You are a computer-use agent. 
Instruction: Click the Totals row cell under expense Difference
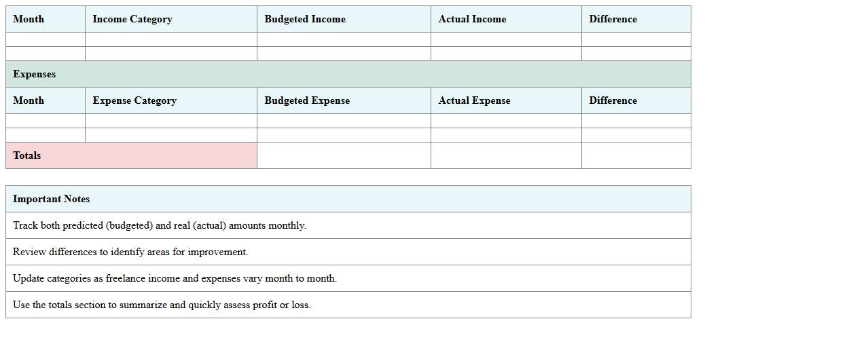pyautogui.click(x=636, y=155)
